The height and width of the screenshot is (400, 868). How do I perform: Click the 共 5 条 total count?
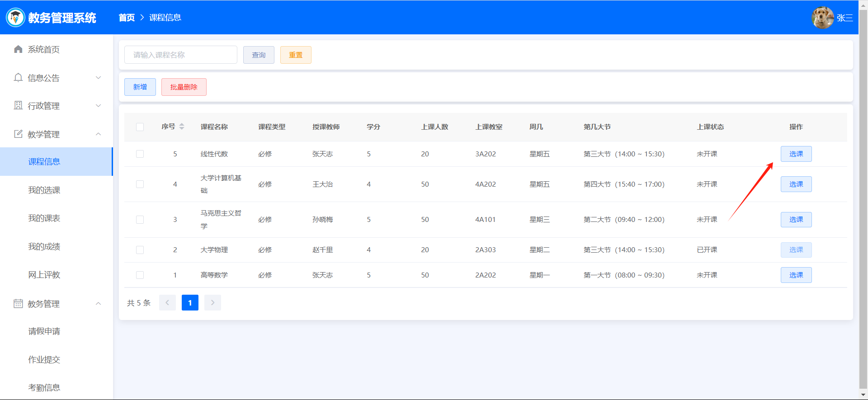pos(139,303)
